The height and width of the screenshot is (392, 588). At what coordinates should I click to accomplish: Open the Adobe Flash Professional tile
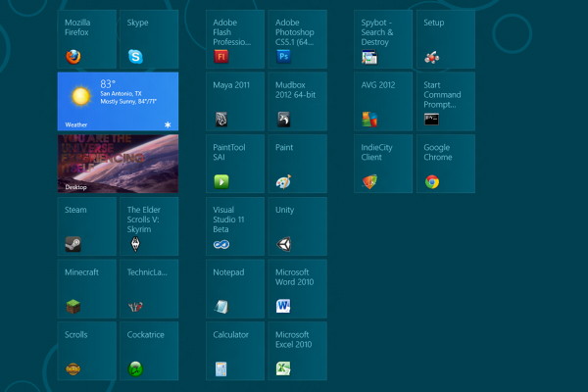(235, 39)
